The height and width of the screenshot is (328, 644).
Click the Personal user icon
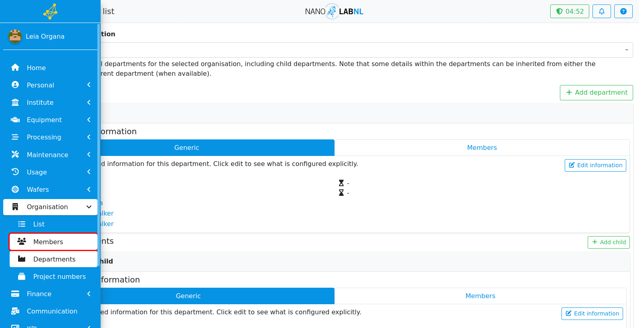[x=15, y=85]
